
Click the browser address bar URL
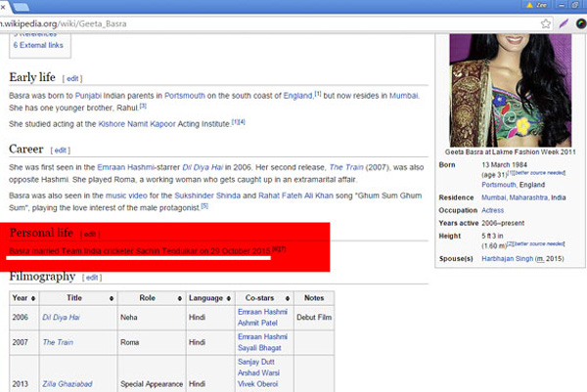(x=63, y=23)
